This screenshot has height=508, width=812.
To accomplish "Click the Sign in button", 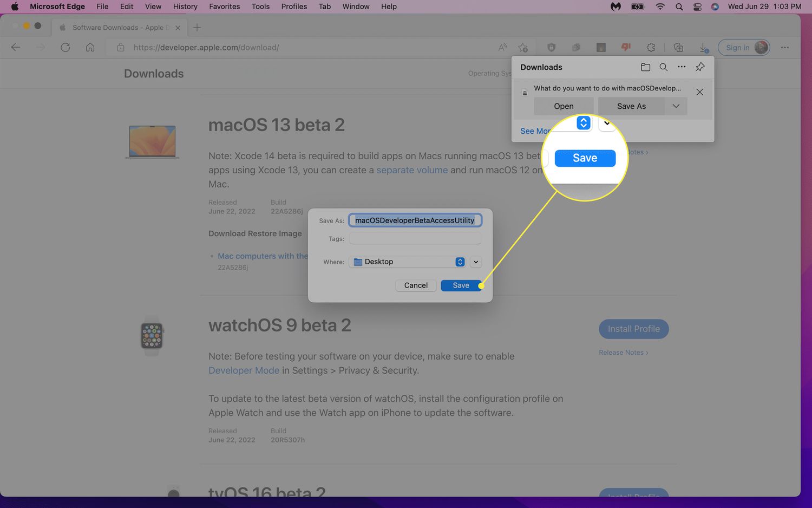I will click(744, 48).
